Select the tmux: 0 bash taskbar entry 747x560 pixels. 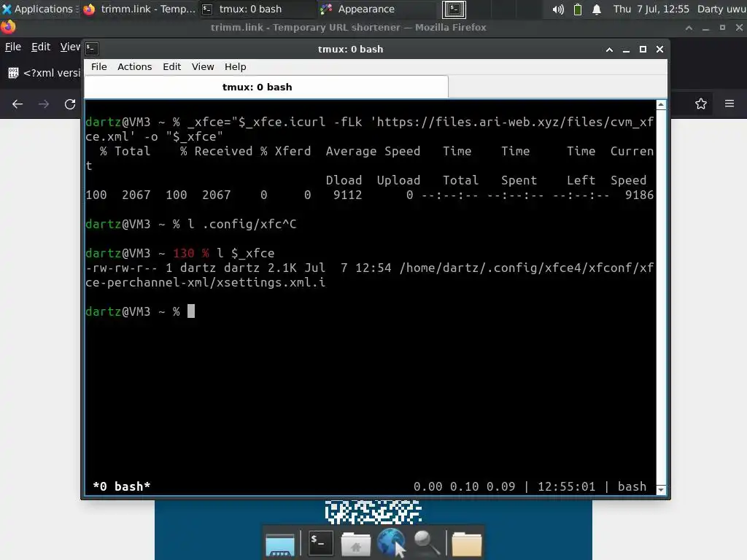(258, 9)
